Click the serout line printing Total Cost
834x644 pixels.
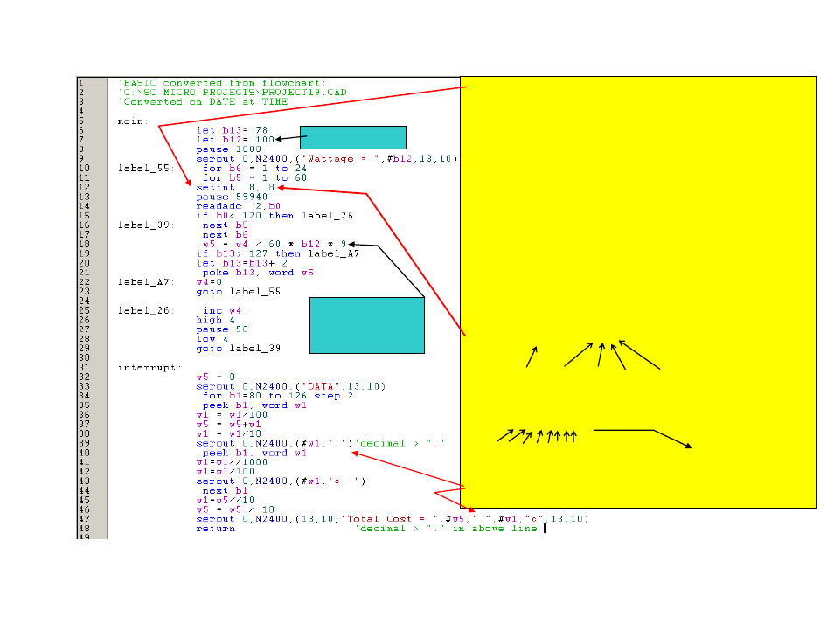click(x=392, y=519)
